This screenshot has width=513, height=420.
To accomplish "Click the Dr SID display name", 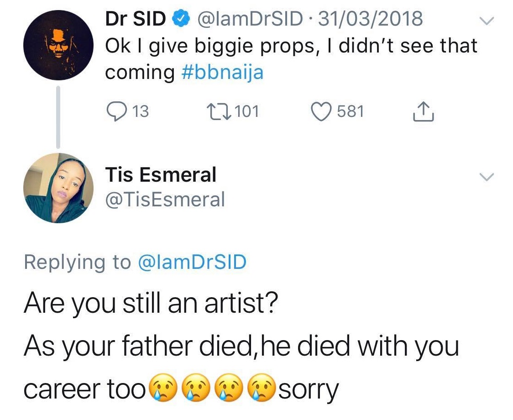I will point(136,19).
